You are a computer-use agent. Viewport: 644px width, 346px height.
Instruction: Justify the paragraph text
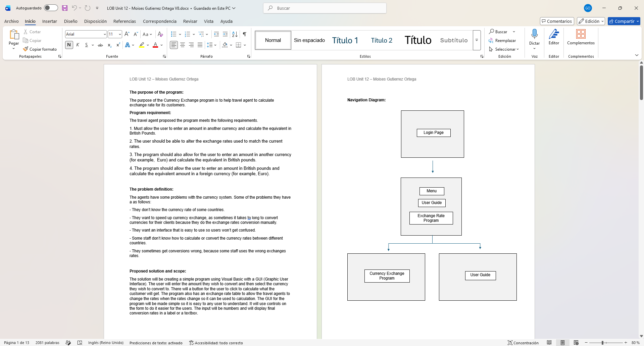pyautogui.click(x=200, y=45)
